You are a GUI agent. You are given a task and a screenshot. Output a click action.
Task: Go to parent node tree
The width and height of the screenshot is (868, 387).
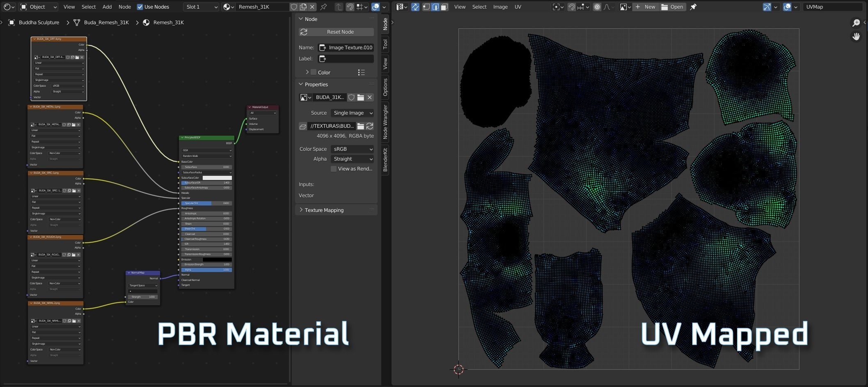click(339, 7)
